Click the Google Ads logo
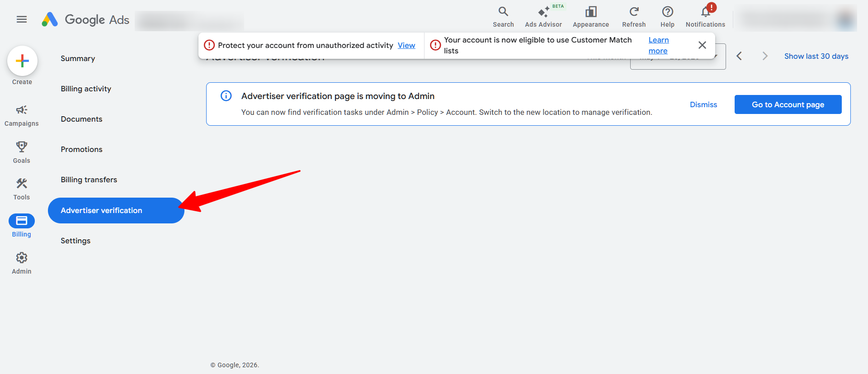The height and width of the screenshot is (374, 868). (x=85, y=19)
